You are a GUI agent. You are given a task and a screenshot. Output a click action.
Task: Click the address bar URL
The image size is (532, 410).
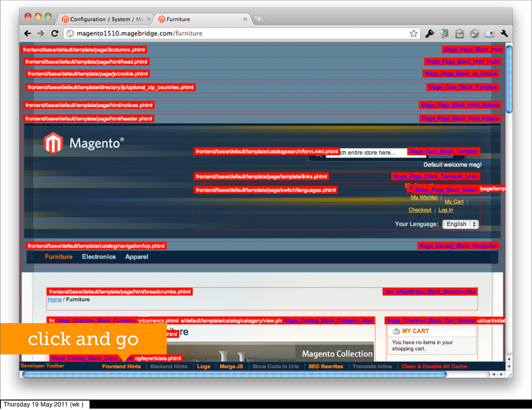(x=140, y=33)
